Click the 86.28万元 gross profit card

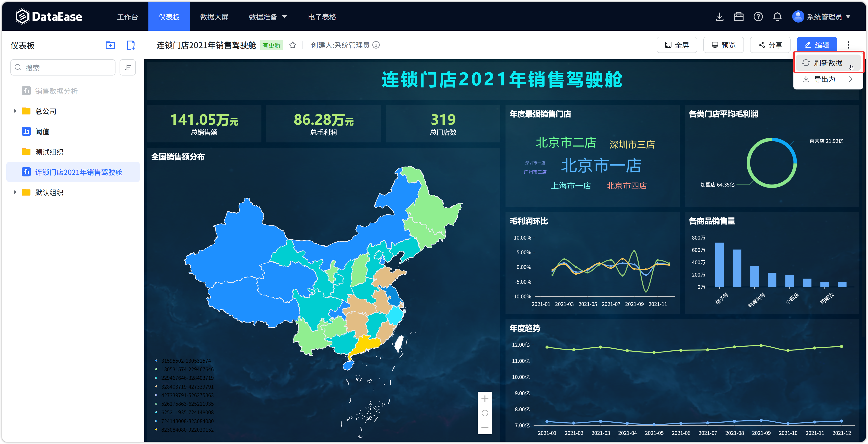pyautogui.click(x=323, y=124)
